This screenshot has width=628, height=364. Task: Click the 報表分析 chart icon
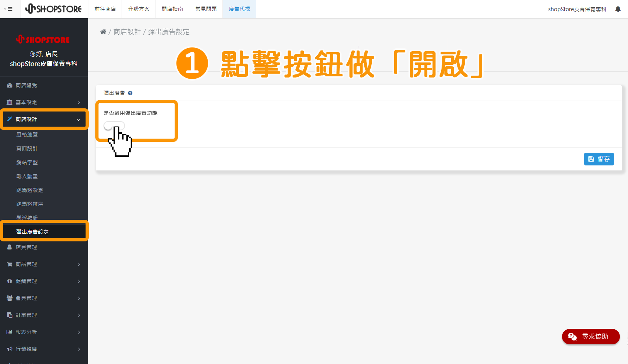click(x=10, y=332)
